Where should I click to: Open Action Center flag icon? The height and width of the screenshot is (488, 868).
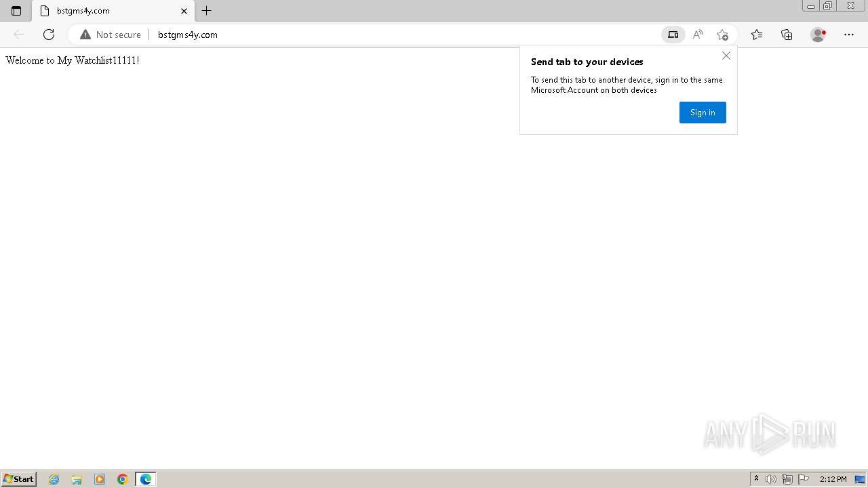click(x=804, y=479)
